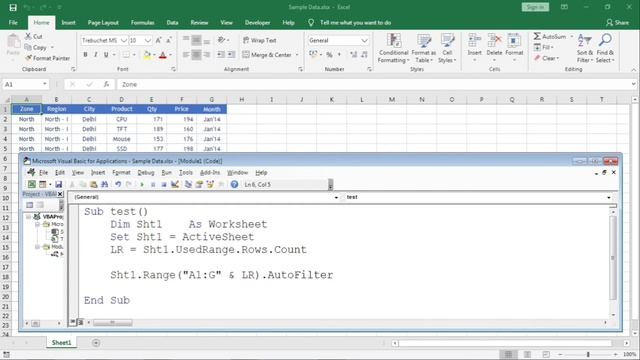Switch to the Insert ribbon tab

tap(68, 23)
